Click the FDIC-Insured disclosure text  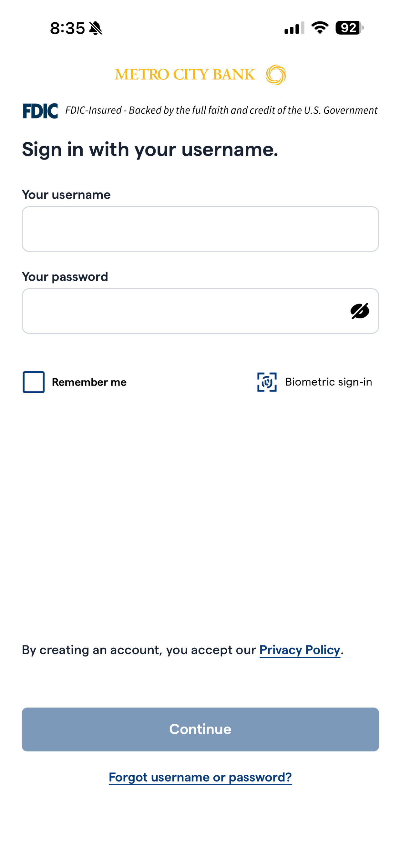click(221, 110)
